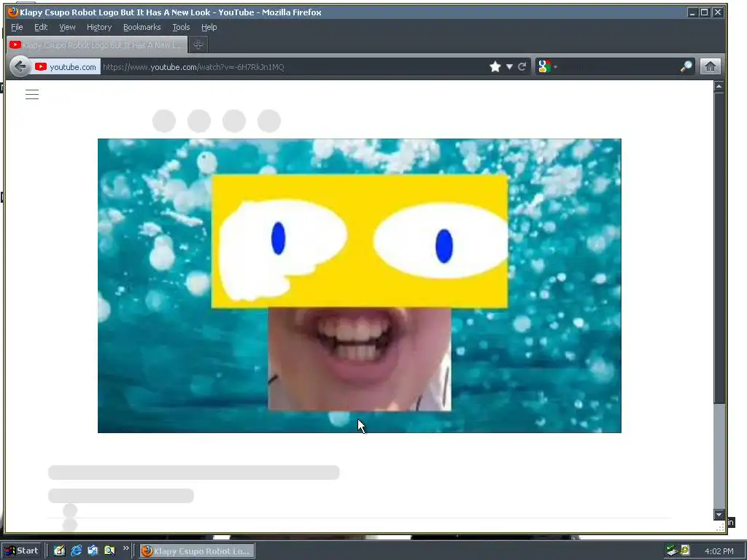
Task: Click the Firefox icon in title bar
Action: [13, 12]
